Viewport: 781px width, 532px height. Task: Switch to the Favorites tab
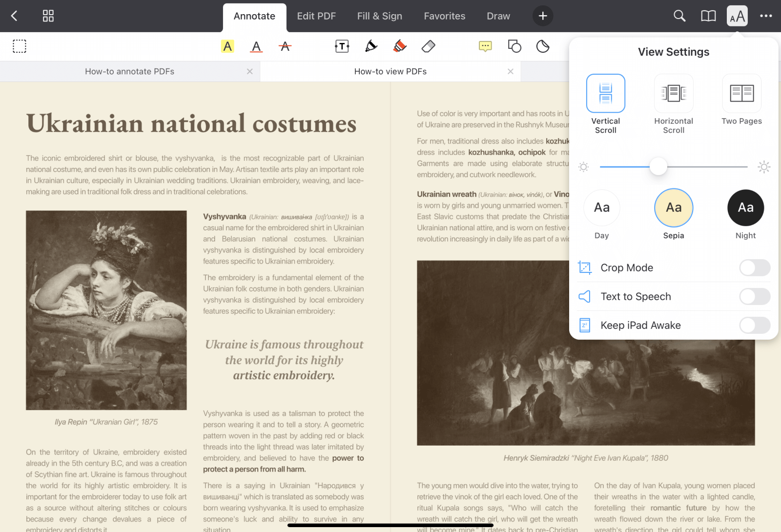445,16
